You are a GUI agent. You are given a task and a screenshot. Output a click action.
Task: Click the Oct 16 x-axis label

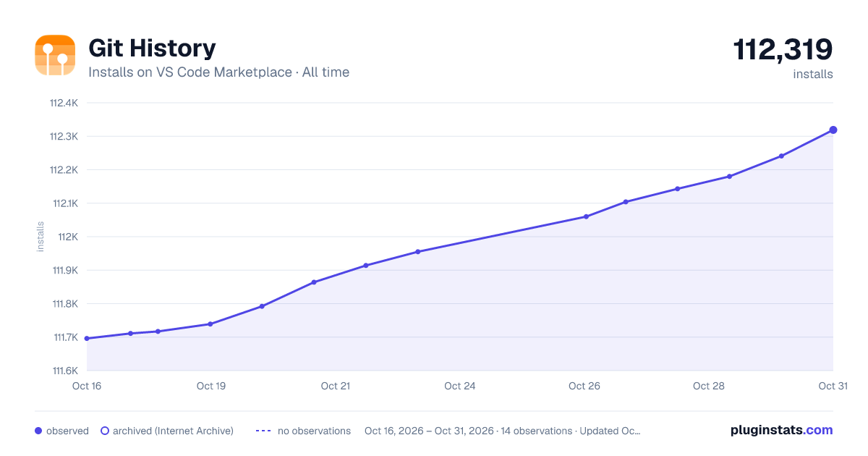coord(87,386)
